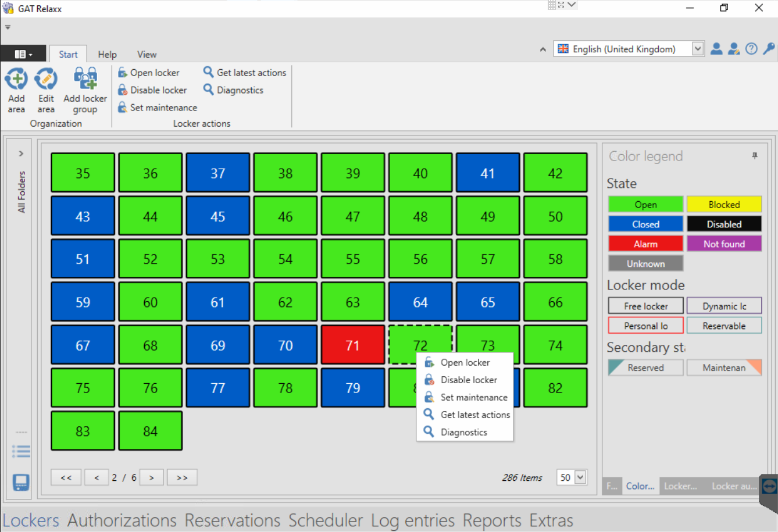
Task: Select the red alarm locker 71
Action: 352,345
